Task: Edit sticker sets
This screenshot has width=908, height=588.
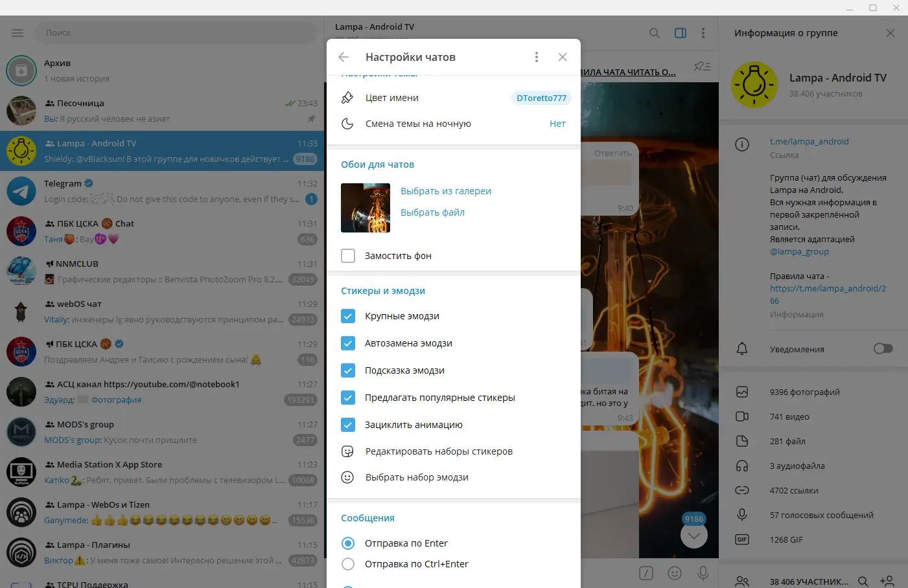Action: click(454, 451)
